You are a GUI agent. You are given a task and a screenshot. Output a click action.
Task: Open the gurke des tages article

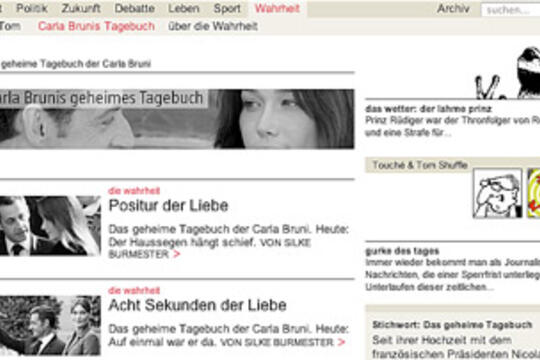click(x=402, y=251)
